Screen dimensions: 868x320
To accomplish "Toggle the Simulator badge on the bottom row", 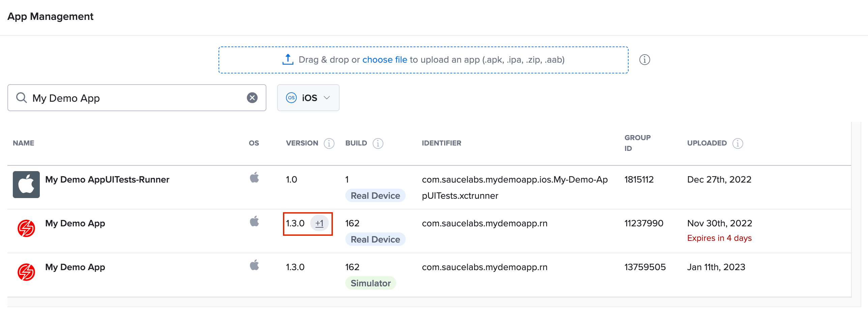I will pyautogui.click(x=370, y=283).
